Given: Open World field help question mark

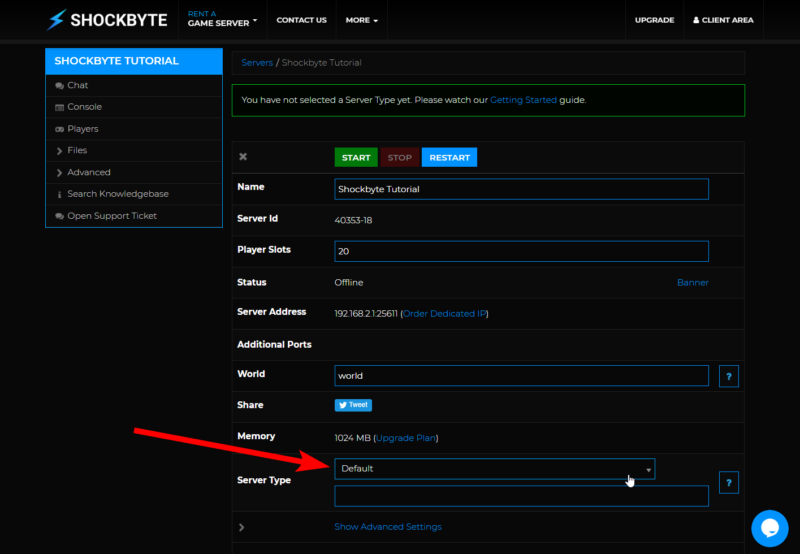Looking at the screenshot, I should coord(729,376).
